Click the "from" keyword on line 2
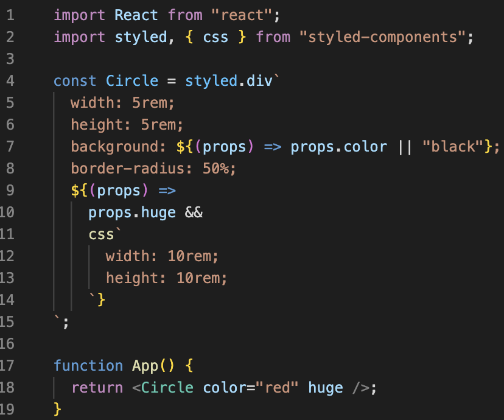This screenshot has height=420, width=504. pyautogui.click(x=273, y=37)
